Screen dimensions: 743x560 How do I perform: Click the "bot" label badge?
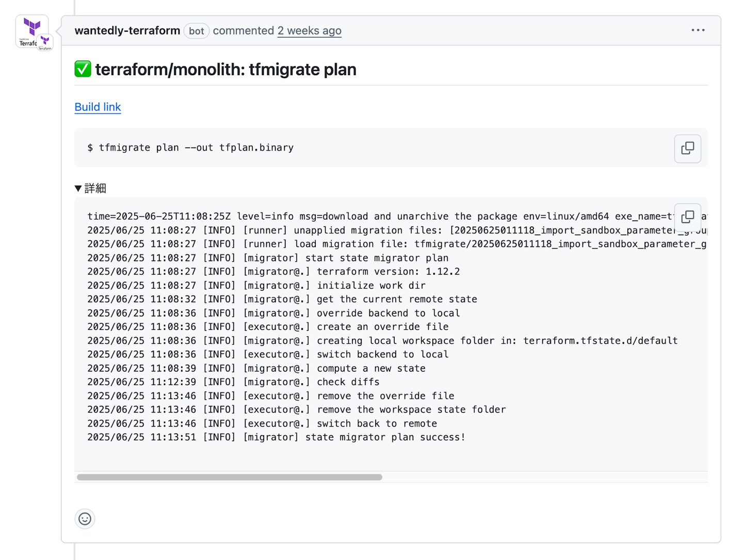tap(197, 31)
